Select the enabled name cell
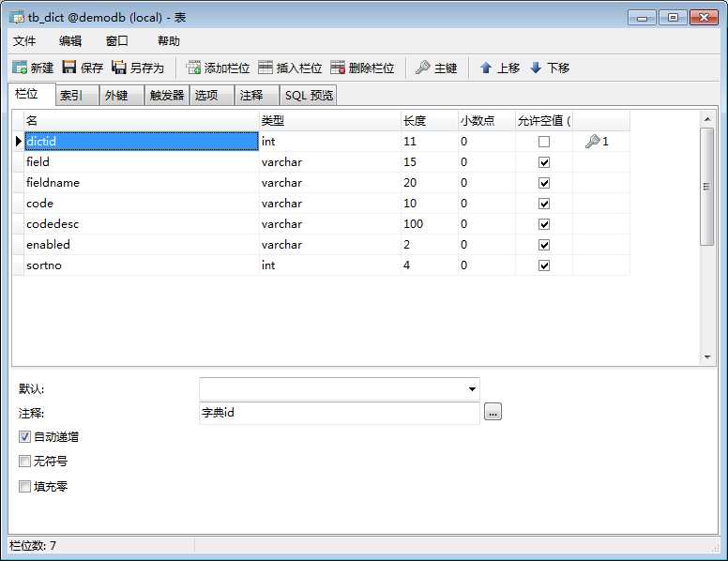This screenshot has width=728, height=561. point(141,245)
